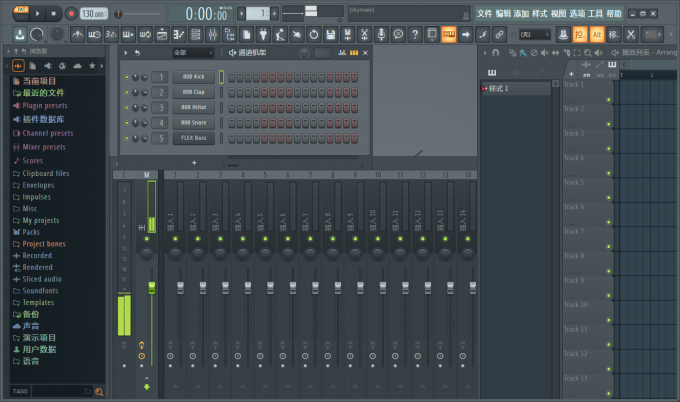Add a new pattern with plus button
The width and height of the screenshot is (680, 402).
pyautogui.click(x=274, y=13)
